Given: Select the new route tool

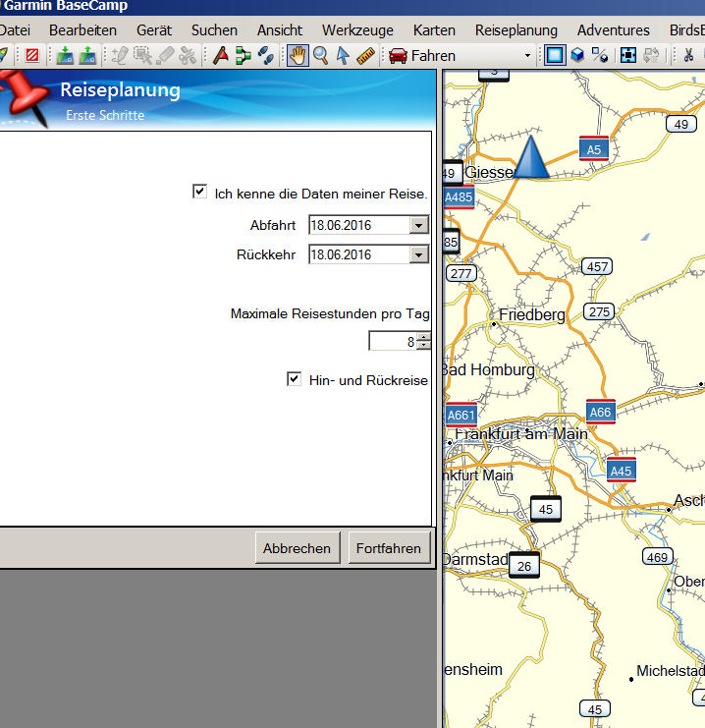Looking at the screenshot, I should coord(244,56).
